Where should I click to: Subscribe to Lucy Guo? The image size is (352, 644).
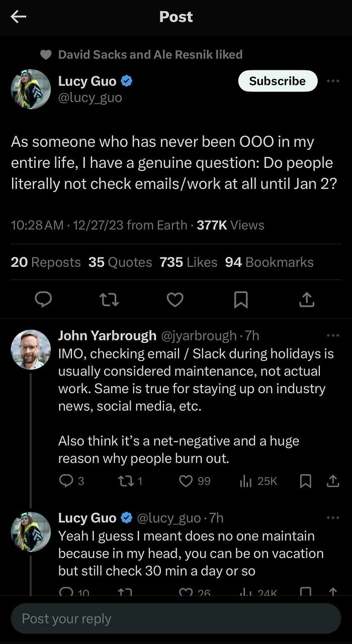click(278, 81)
